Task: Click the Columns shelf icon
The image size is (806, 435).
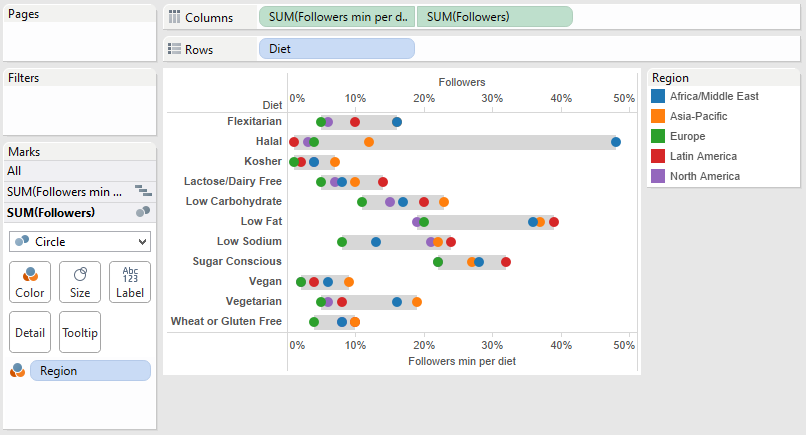Action: pos(175,18)
